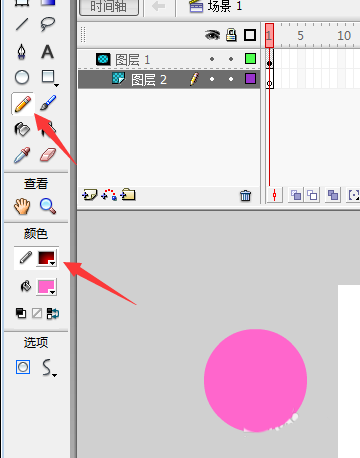Viewport: 360px width, 458px height.
Task: Click the red playhead at frame 1
Action: [269, 35]
